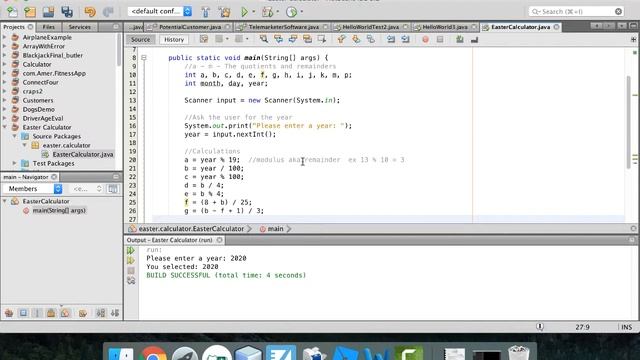Click the Debug Project toolbar icon
Viewport: 640px width, 360px height.
click(267, 11)
